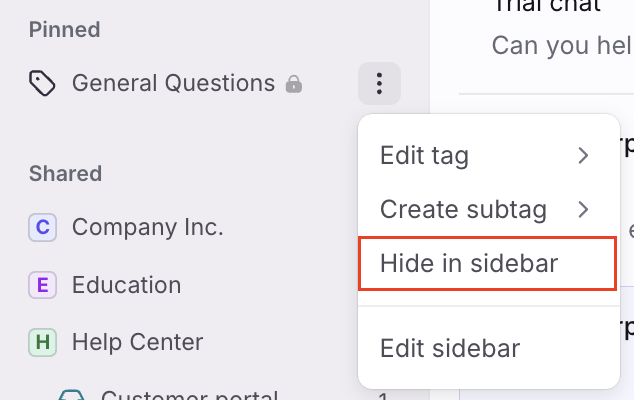Click the Pinned section header

pos(64,30)
